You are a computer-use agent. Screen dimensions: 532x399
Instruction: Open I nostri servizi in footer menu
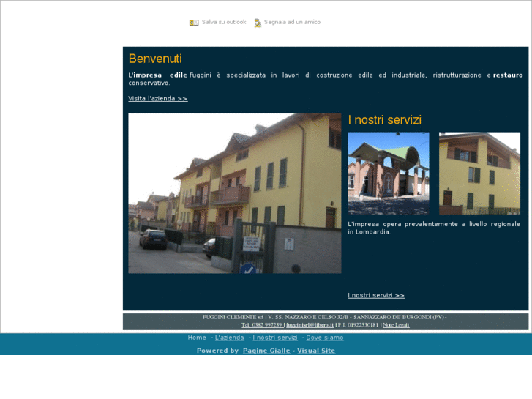click(x=275, y=338)
